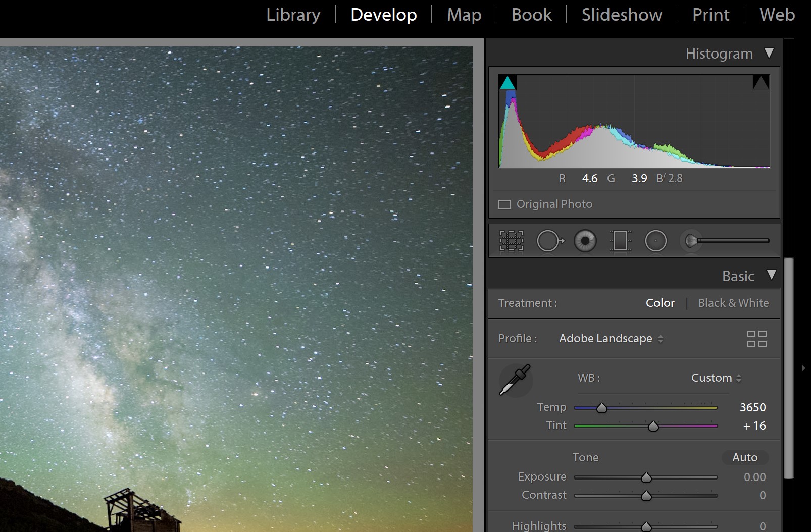The height and width of the screenshot is (532, 811).
Task: Switch to the Library module
Action: [x=293, y=14]
